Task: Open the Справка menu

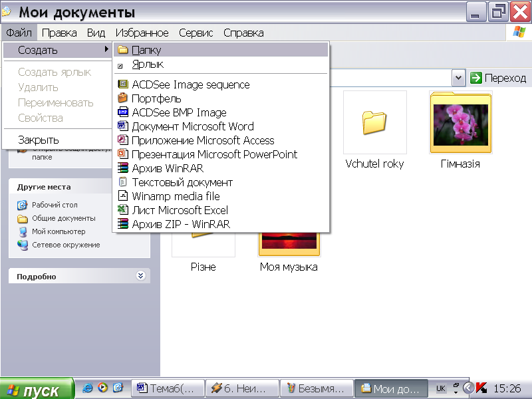Action: pyautogui.click(x=243, y=33)
